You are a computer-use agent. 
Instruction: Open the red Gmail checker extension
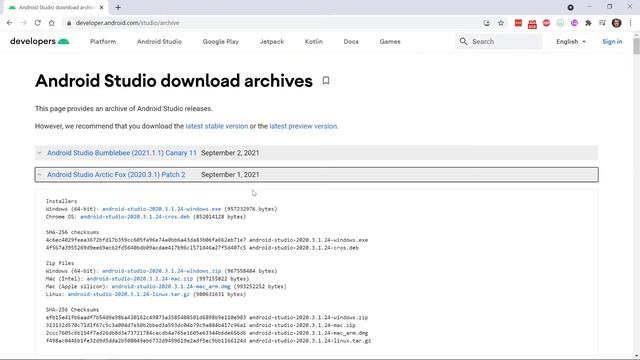point(532,24)
